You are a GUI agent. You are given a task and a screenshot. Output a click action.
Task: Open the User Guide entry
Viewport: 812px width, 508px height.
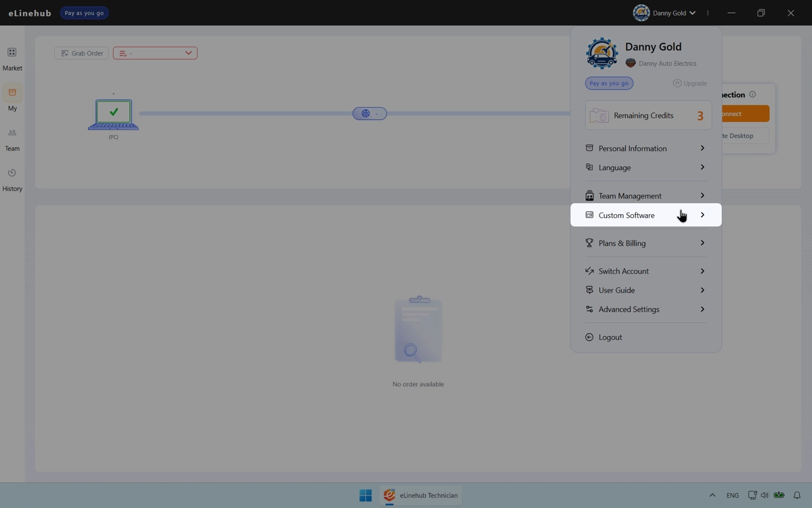[x=646, y=290]
